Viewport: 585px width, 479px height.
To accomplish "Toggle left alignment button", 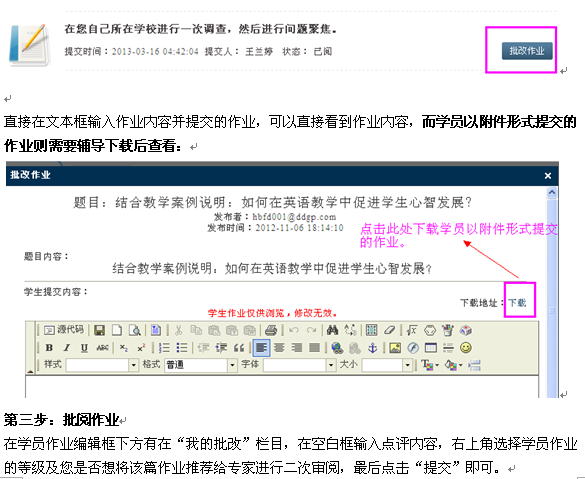I will (262, 348).
